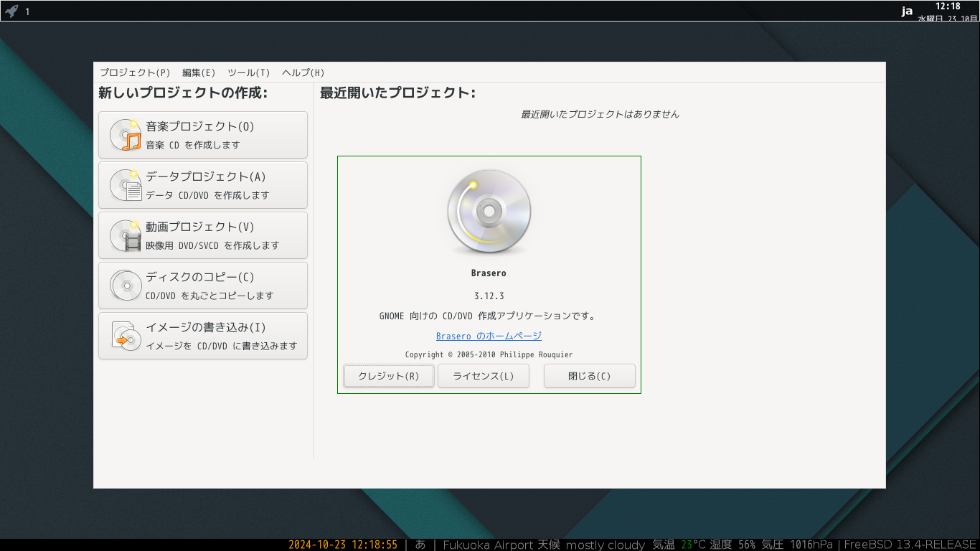Click "Fukuoka Airport" in the status bar

coord(488,545)
